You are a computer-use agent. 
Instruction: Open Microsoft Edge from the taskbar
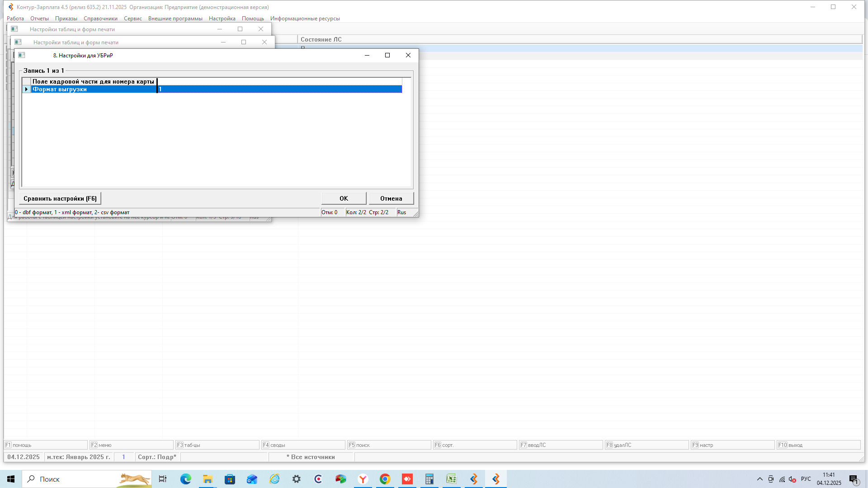coord(185,479)
